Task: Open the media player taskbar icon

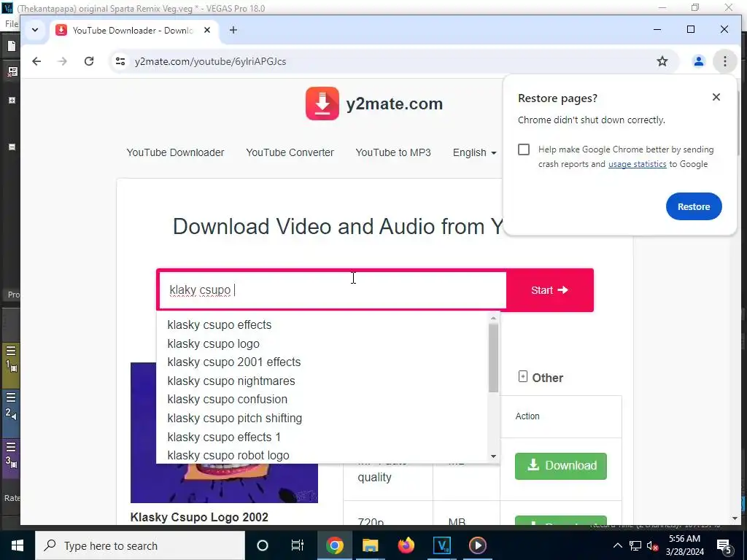Action: (x=477, y=545)
